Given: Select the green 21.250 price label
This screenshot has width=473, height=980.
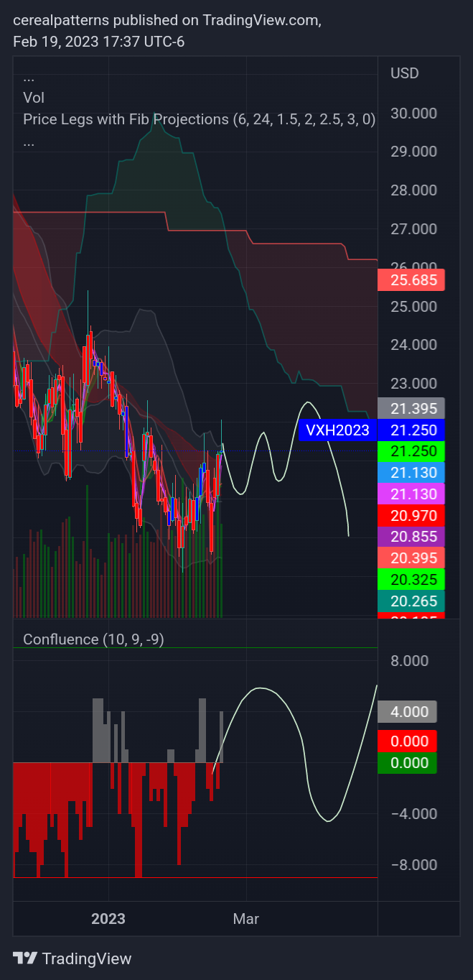Looking at the screenshot, I should [x=411, y=452].
